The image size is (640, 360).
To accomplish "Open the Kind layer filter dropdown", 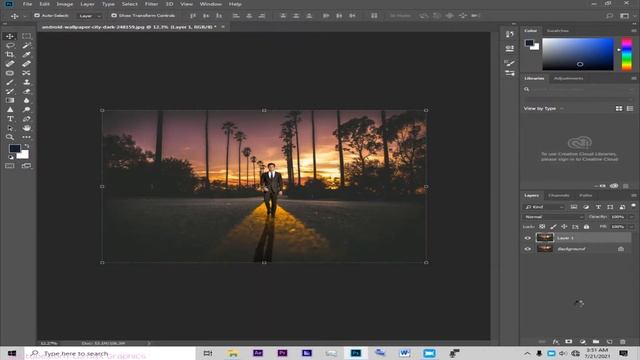I will click(x=544, y=207).
